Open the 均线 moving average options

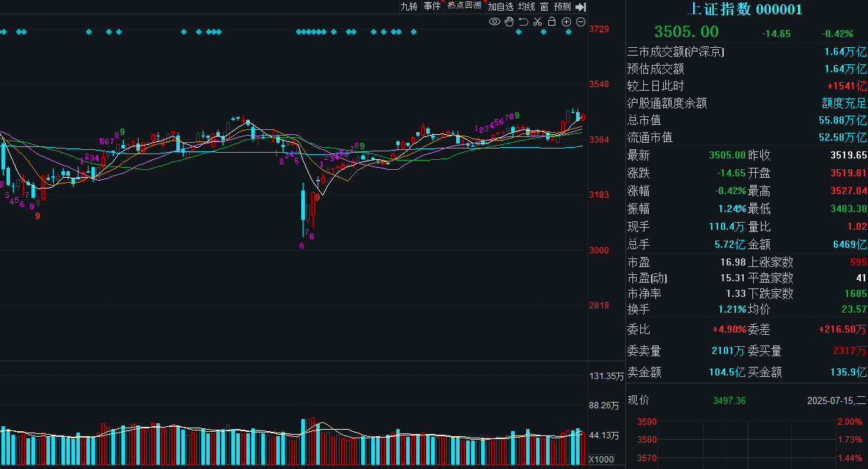[527, 6]
